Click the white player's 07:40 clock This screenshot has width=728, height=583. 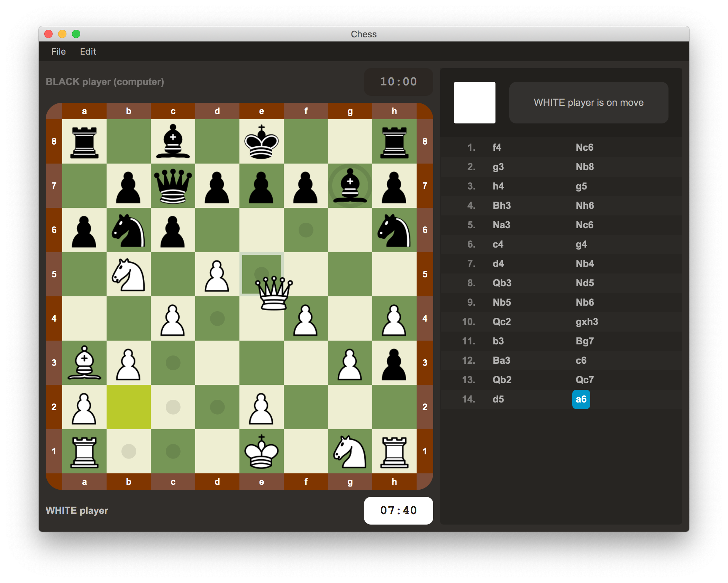pyautogui.click(x=398, y=510)
